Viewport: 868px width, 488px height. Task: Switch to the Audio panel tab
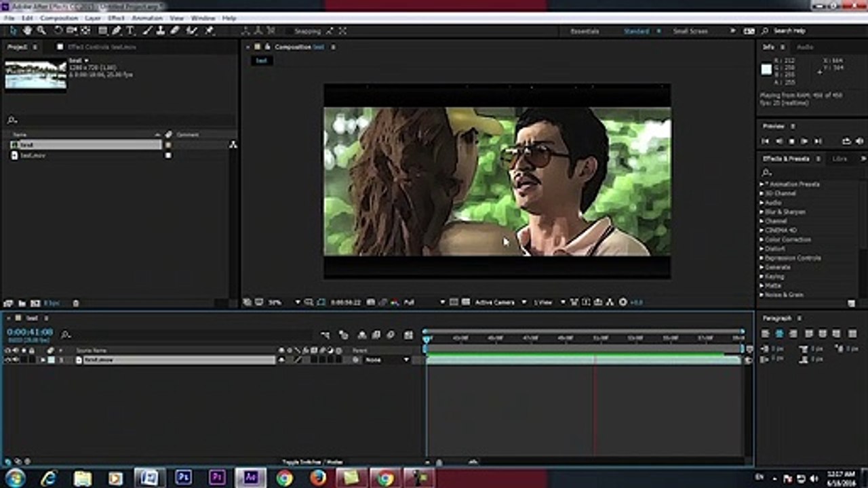805,47
